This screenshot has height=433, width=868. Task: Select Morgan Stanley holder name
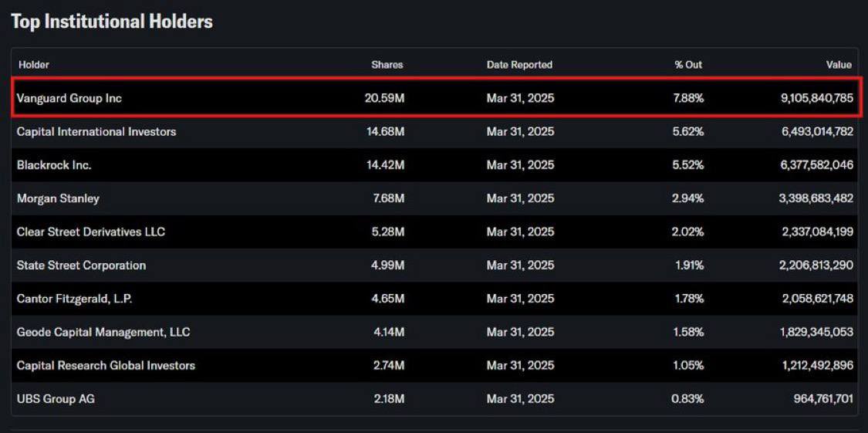click(x=58, y=199)
